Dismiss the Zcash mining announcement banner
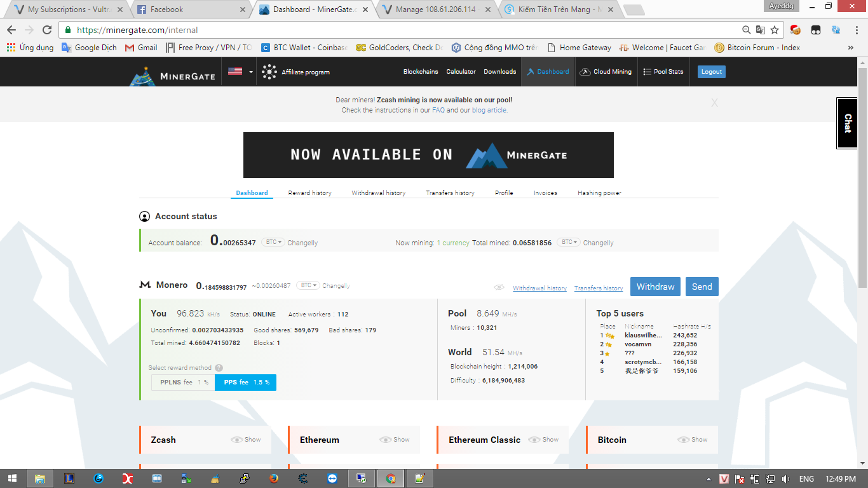Viewport: 868px width, 488px height. (714, 103)
